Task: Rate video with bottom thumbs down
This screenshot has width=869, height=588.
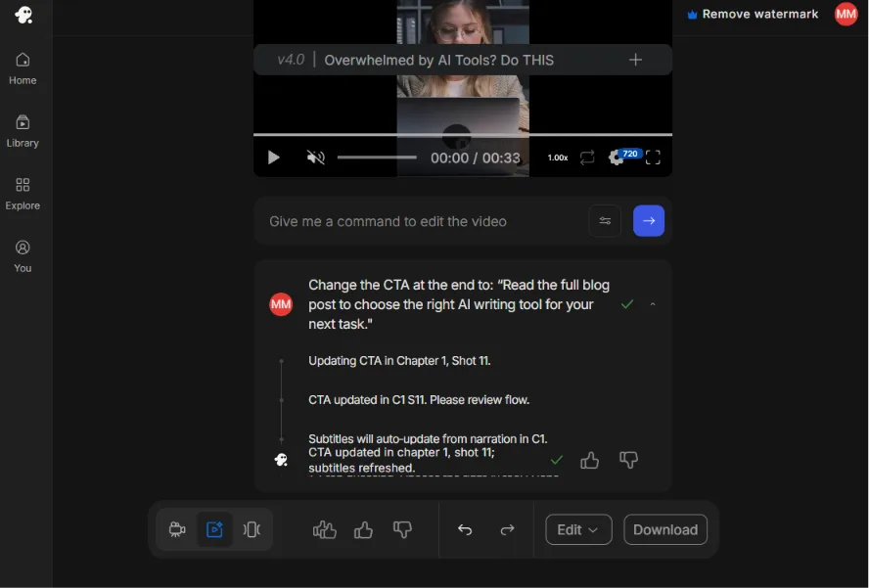Action: (402, 530)
